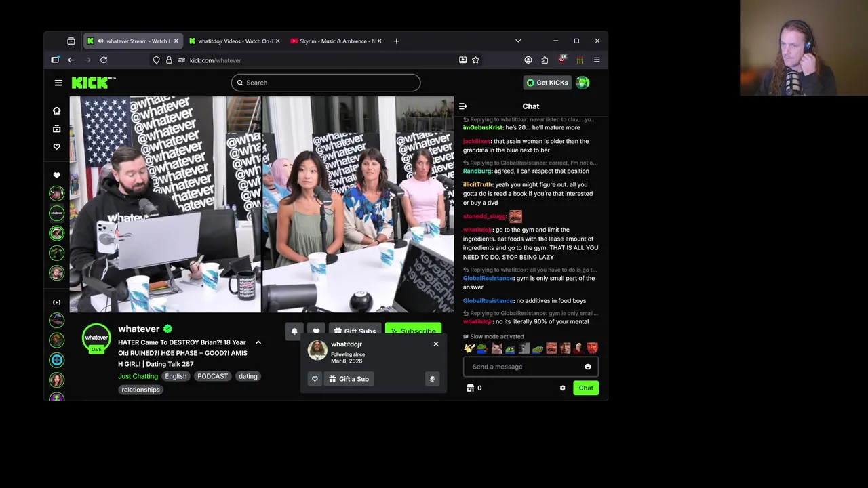Click the stonedd_slugg emote image
Image resolution: width=868 pixels, height=488 pixels.
pyautogui.click(x=515, y=216)
